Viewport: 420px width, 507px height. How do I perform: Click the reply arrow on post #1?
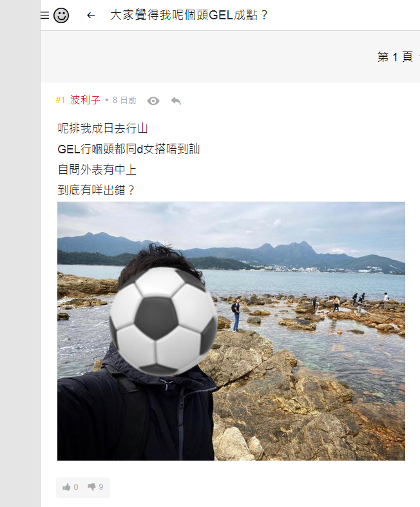[x=176, y=101]
